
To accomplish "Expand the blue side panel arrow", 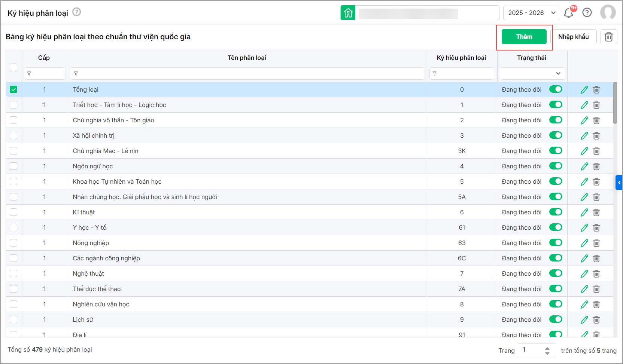I will click(x=619, y=183).
